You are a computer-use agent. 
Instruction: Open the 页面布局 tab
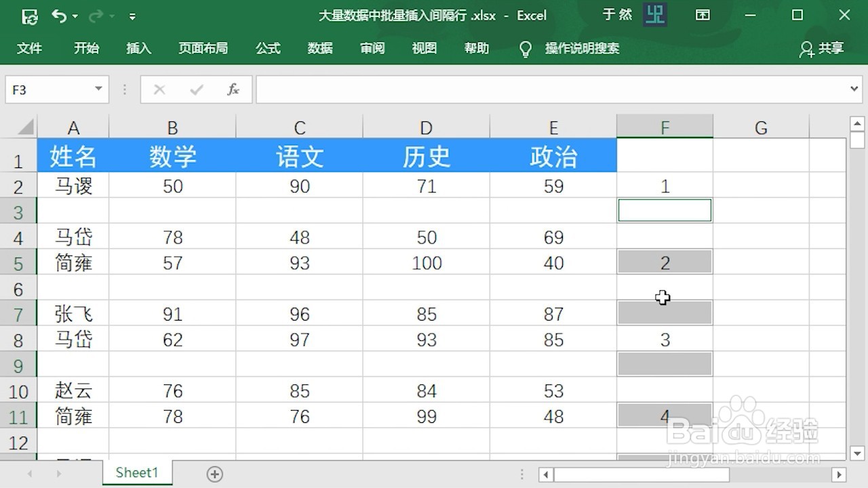(203, 48)
